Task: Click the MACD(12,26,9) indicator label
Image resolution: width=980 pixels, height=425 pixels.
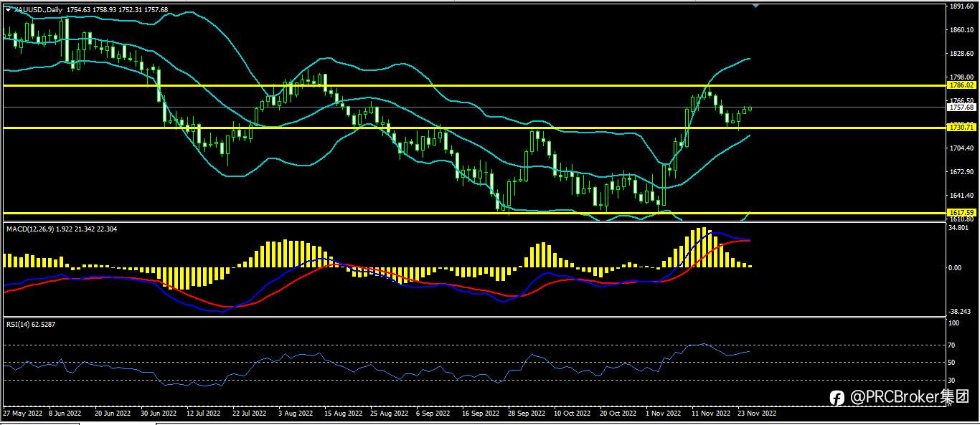Action: (x=32, y=229)
